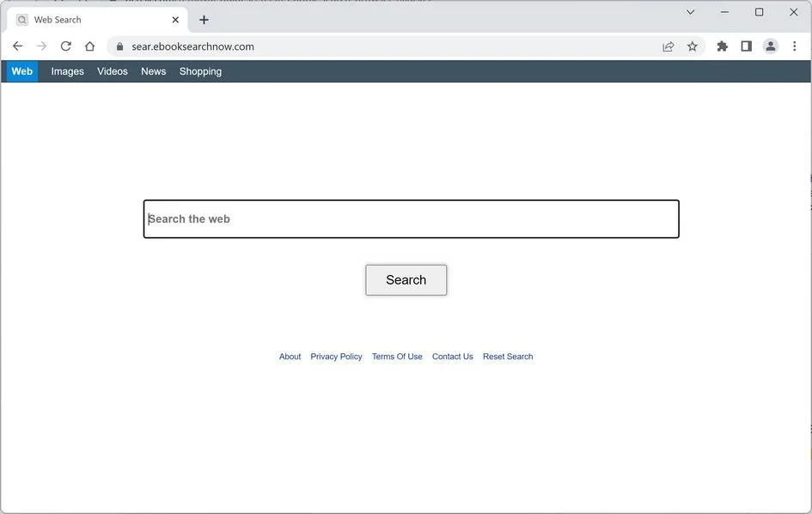Click the forward navigation arrow
Viewport: 812px width, 514px height.
coord(41,46)
